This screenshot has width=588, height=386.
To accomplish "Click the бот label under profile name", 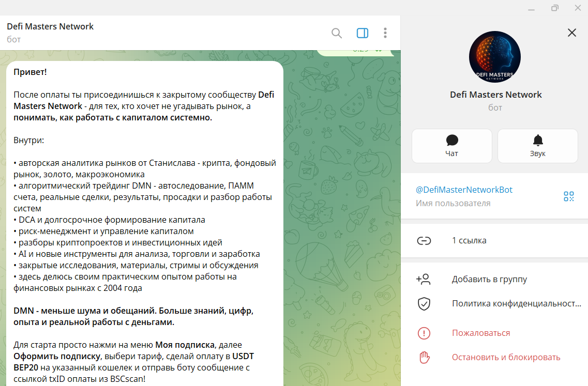I will coord(495,107).
